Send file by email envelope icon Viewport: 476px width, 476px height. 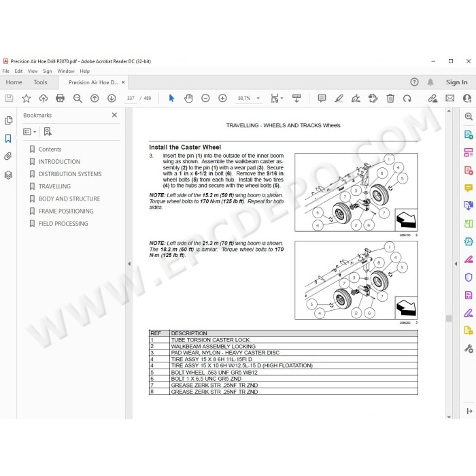450,98
